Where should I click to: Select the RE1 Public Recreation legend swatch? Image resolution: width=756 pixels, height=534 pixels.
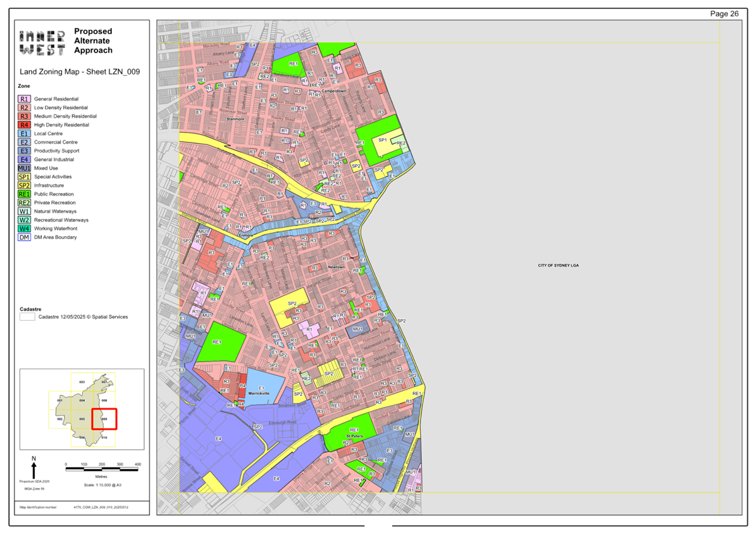click(x=24, y=194)
